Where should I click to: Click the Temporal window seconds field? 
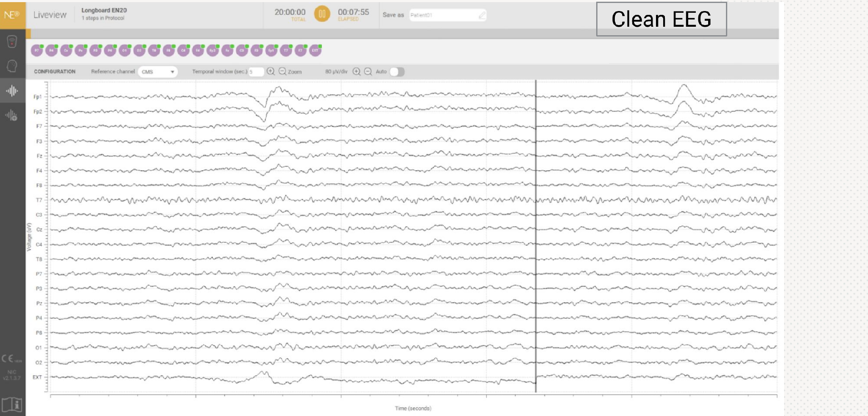(256, 72)
